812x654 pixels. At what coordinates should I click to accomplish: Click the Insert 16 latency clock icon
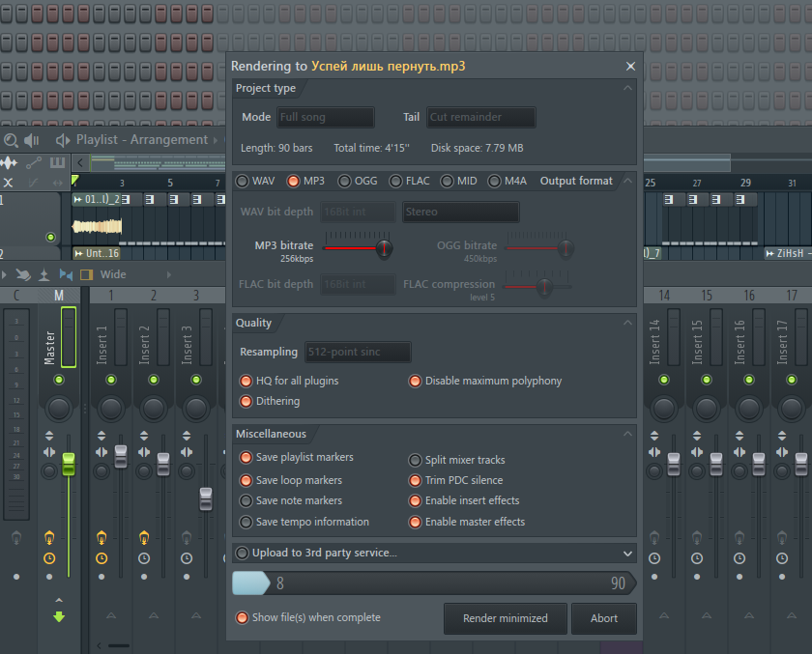(739, 558)
